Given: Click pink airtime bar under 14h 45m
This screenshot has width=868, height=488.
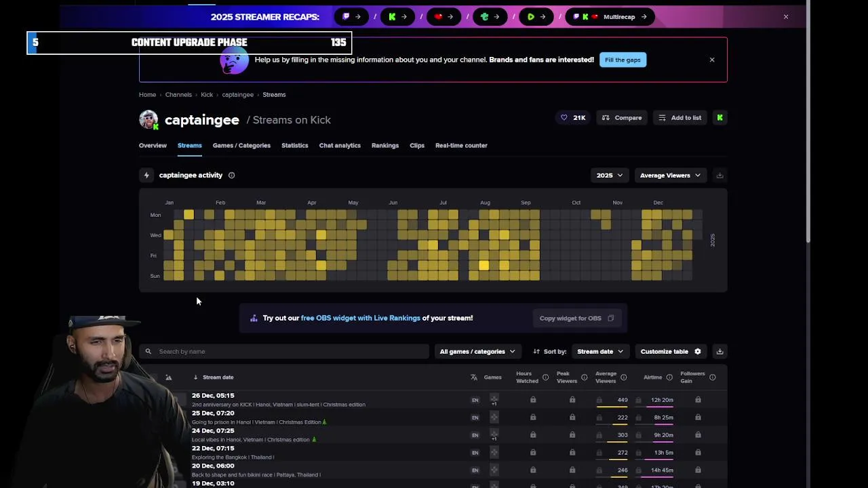Looking at the screenshot, I should pos(658,477).
